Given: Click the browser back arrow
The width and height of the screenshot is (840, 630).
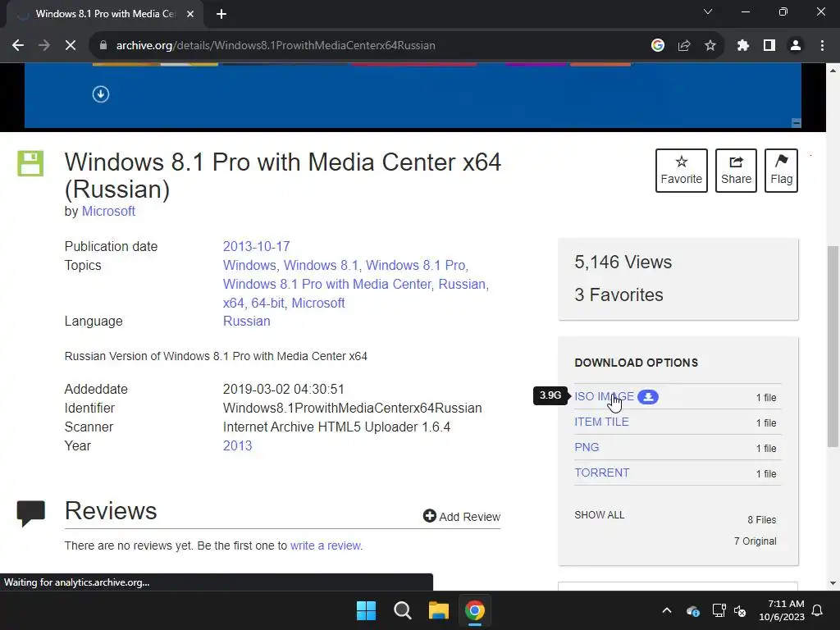Looking at the screenshot, I should (18, 46).
